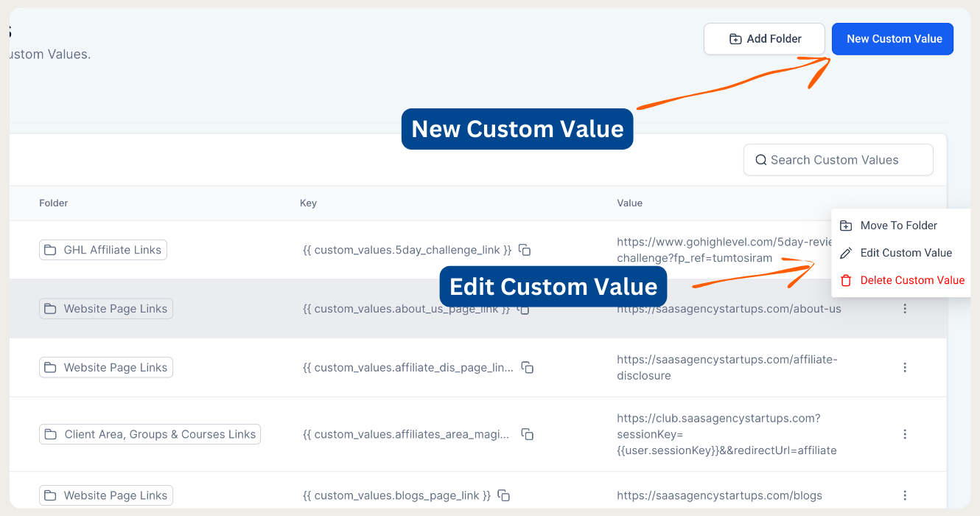980x516 pixels.
Task: Click the club.saasagencystartups.com sessionKey value
Action: point(727,434)
